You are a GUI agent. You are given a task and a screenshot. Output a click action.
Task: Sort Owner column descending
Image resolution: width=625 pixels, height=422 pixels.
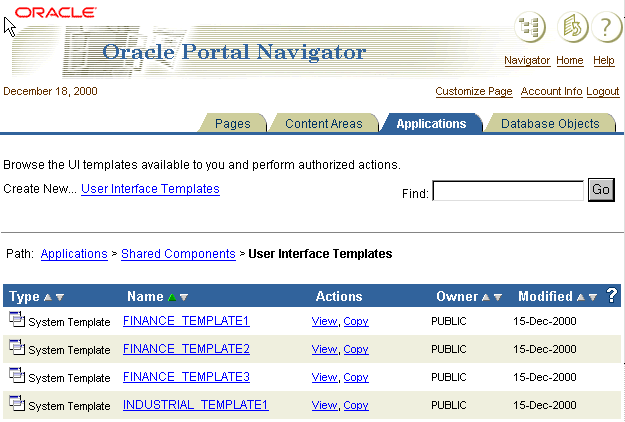498,297
